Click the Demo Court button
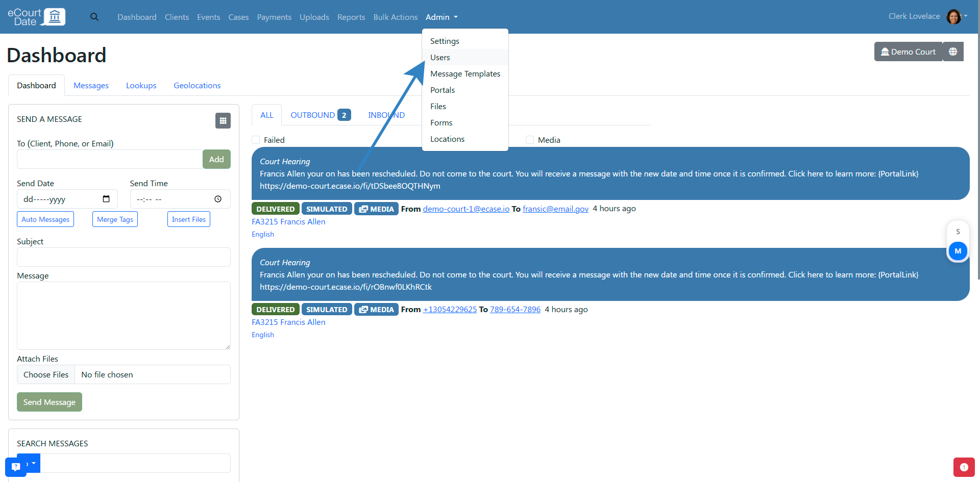This screenshot has height=482, width=980. point(908,52)
